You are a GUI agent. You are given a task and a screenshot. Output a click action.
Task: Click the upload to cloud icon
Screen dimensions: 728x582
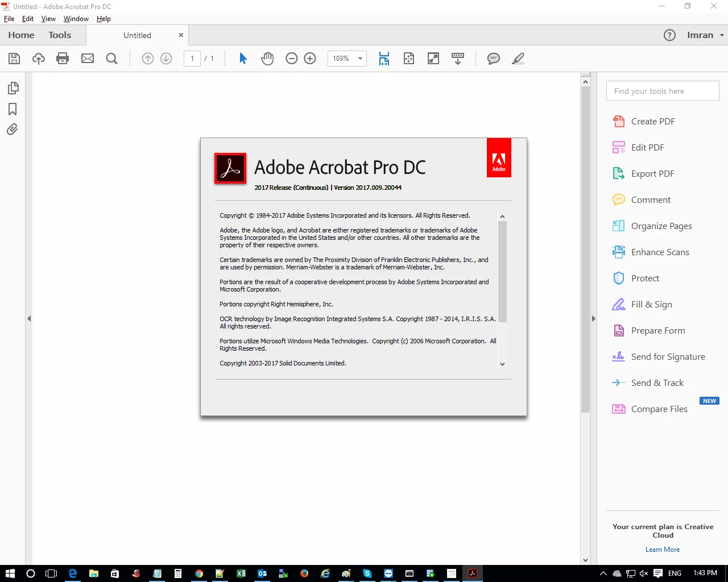point(39,59)
